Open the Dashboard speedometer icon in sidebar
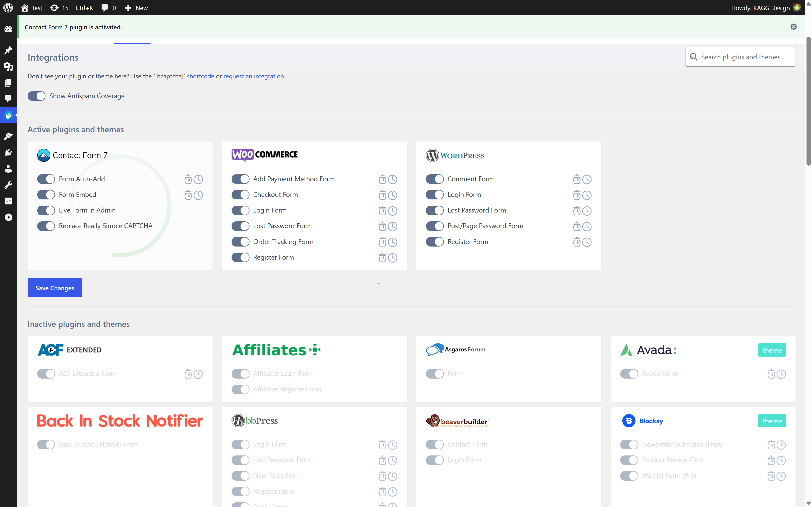812x507 pixels. (8, 29)
